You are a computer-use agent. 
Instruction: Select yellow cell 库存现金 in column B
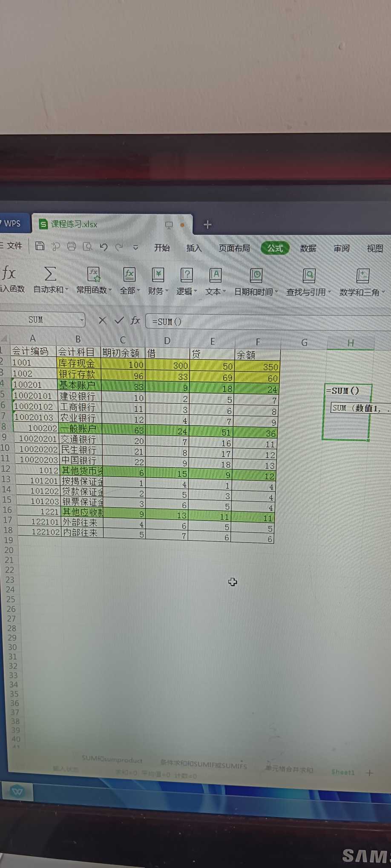pyautogui.click(x=78, y=363)
